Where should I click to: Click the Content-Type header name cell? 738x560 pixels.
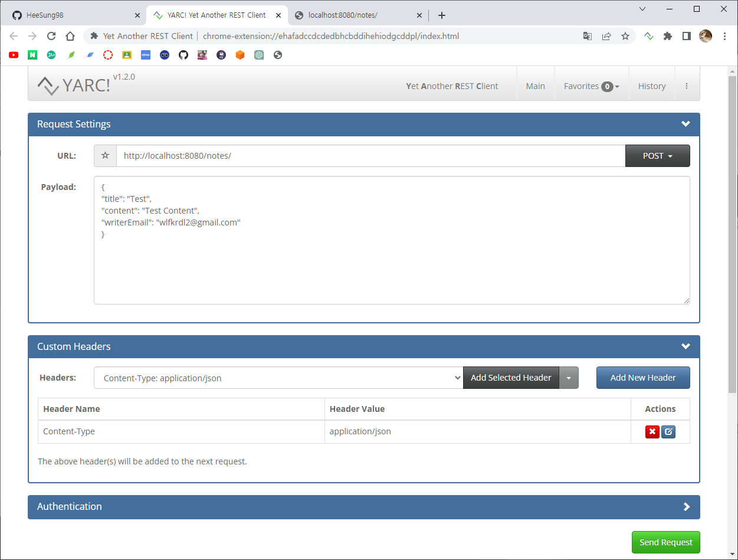tap(181, 431)
